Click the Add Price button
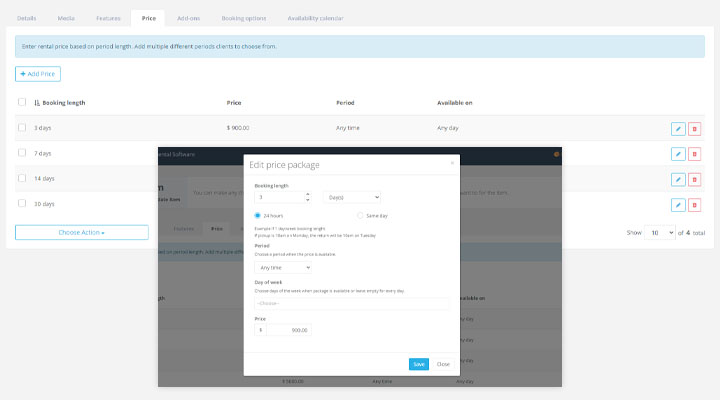 38,74
